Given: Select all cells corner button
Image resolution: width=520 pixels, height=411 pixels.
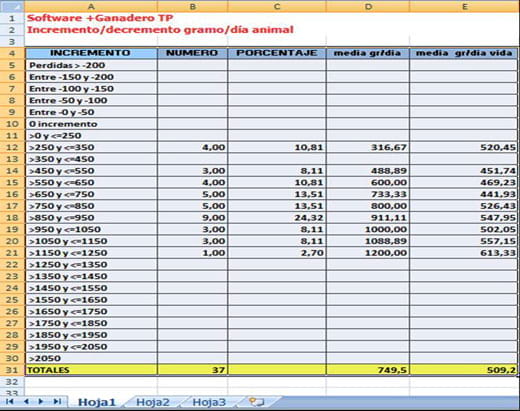Looking at the screenshot, I should coord(12,6).
